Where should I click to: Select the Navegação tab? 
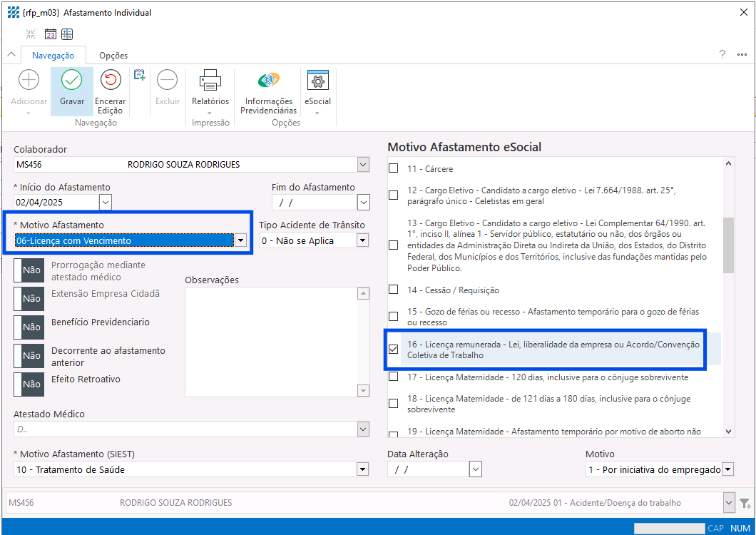[53, 56]
